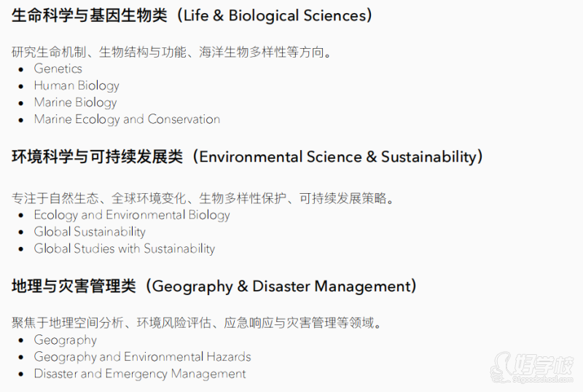583x392 pixels.
Task: Click the Geography list entry
Action: click(65, 340)
